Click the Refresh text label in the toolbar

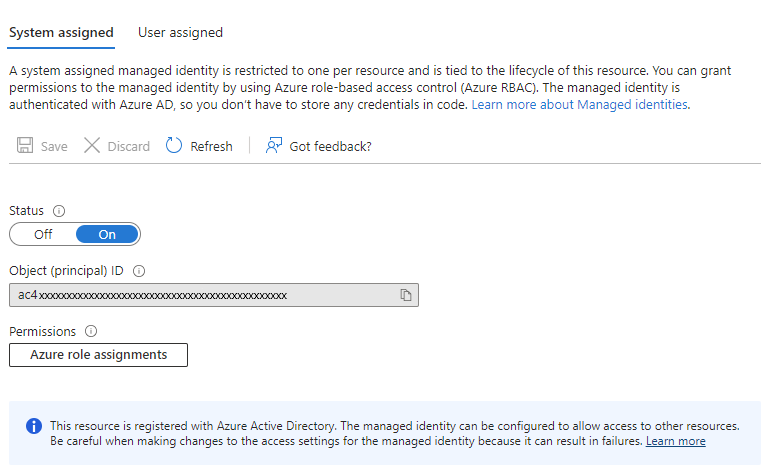point(211,146)
